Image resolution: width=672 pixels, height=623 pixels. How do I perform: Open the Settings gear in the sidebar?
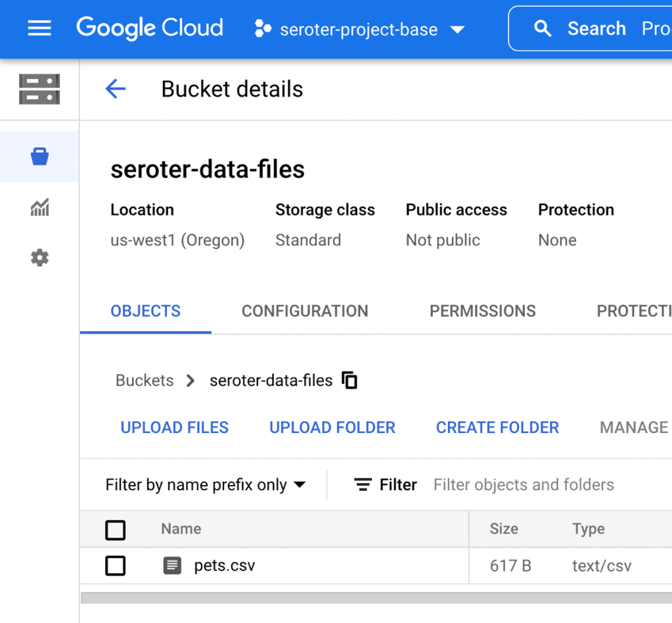click(39, 258)
